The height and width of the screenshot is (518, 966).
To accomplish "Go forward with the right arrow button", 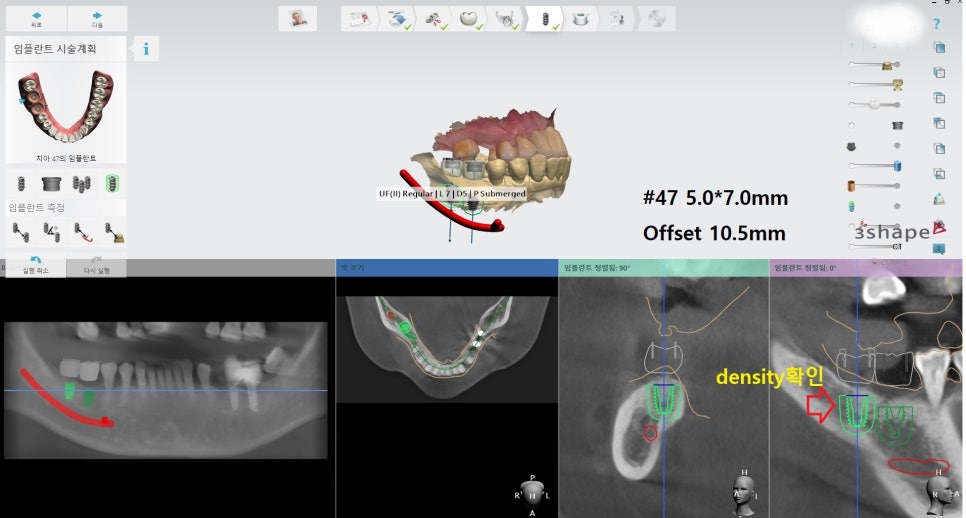I will [x=97, y=19].
